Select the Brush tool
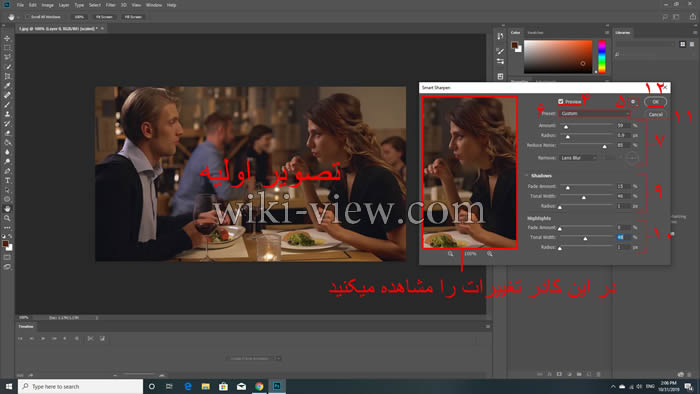 [7, 104]
